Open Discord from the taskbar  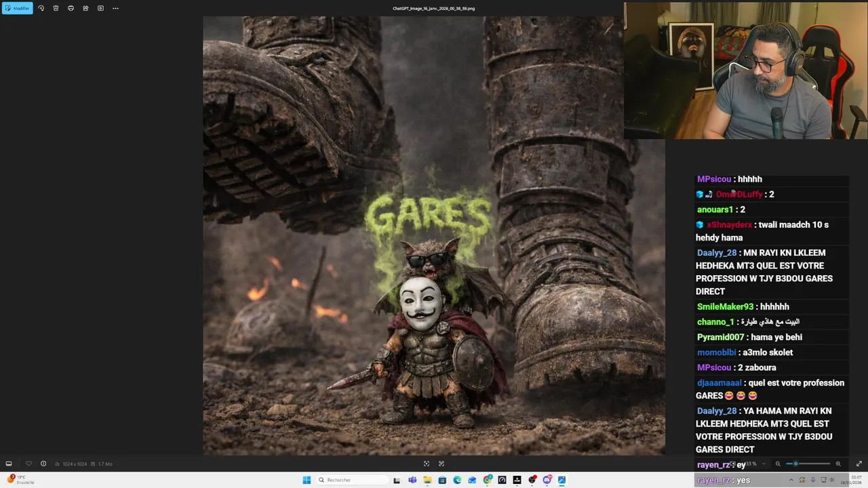(547, 480)
